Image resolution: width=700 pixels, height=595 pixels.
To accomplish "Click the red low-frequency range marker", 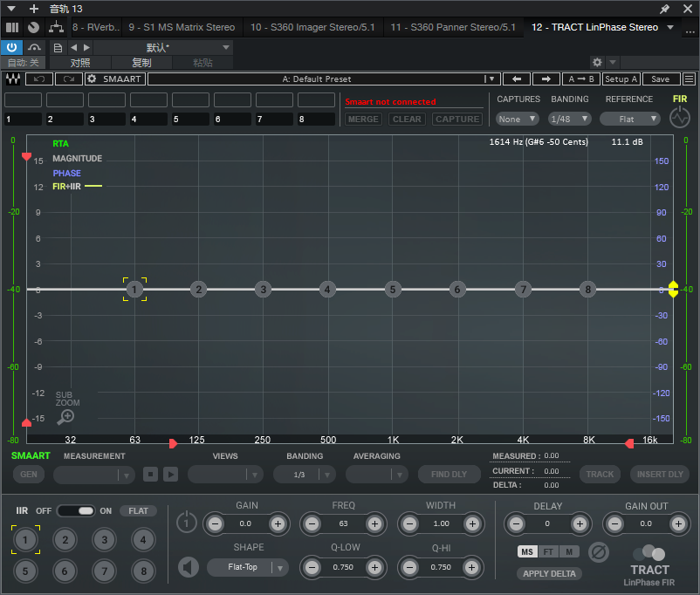I will tap(173, 443).
